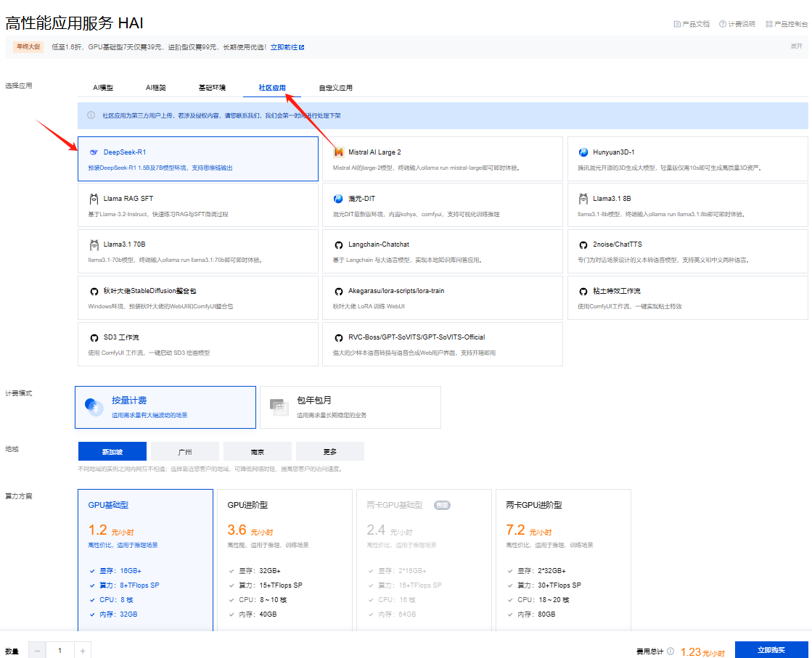This screenshot has width=812, height=658.
Task: Expand the promo banner with 展开
Action: pyautogui.click(x=797, y=46)
